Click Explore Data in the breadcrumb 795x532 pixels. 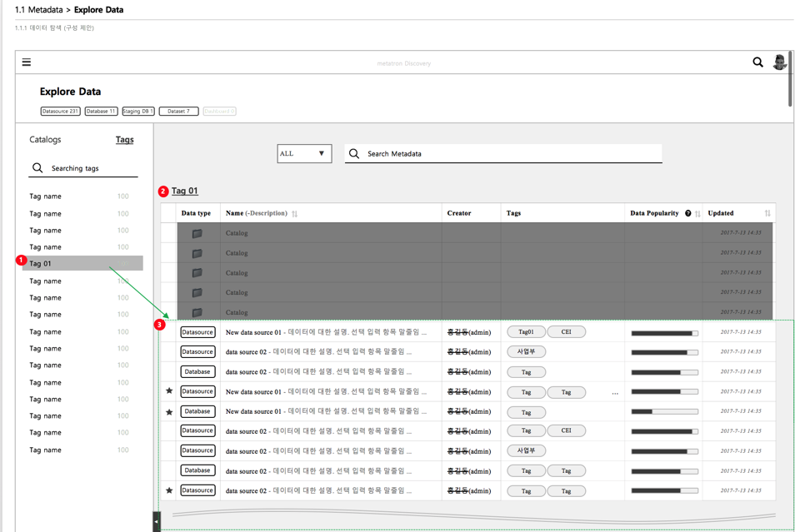(x=99, y=10)
